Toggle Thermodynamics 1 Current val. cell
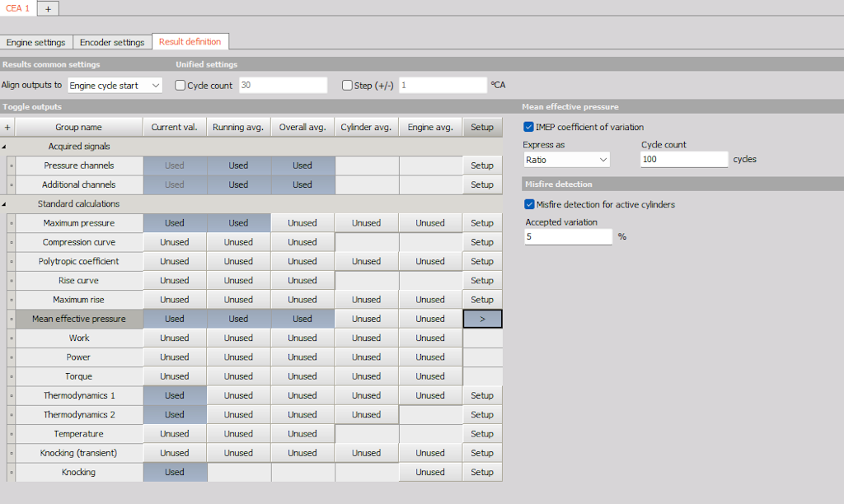 [175, 396]
